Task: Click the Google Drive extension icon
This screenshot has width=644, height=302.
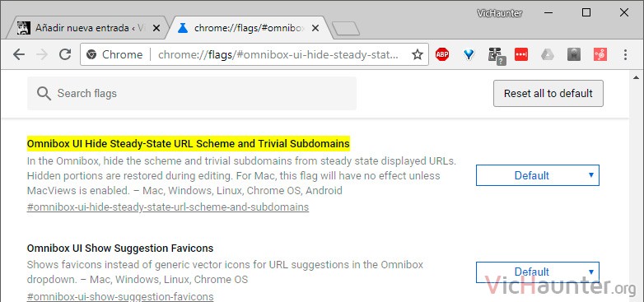Action: click(547, 54)
